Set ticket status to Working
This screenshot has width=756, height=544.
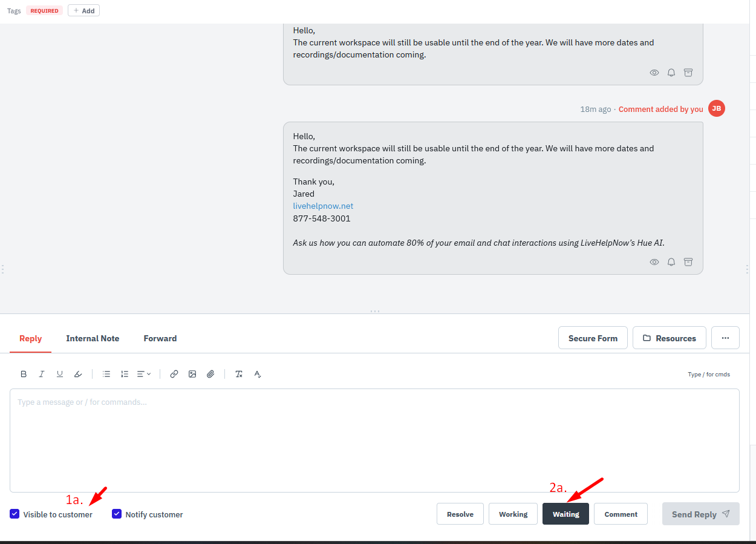tap(513, 514)
